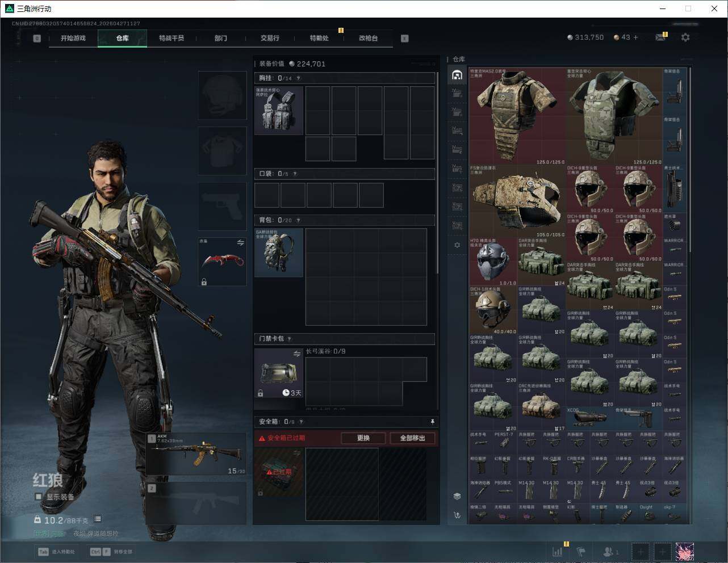The image size is (728, 563).
Task: Click the help icon next to 门禁卡包
Action: 289,339
